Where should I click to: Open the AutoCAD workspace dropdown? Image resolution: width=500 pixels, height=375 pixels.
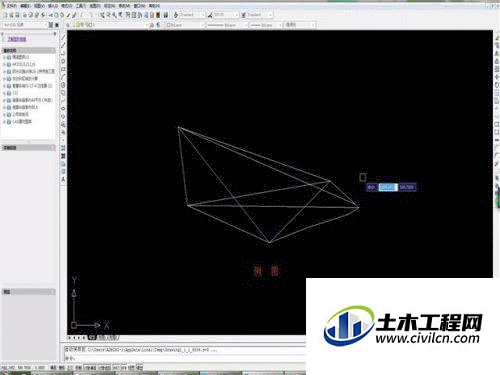(25, 25)
